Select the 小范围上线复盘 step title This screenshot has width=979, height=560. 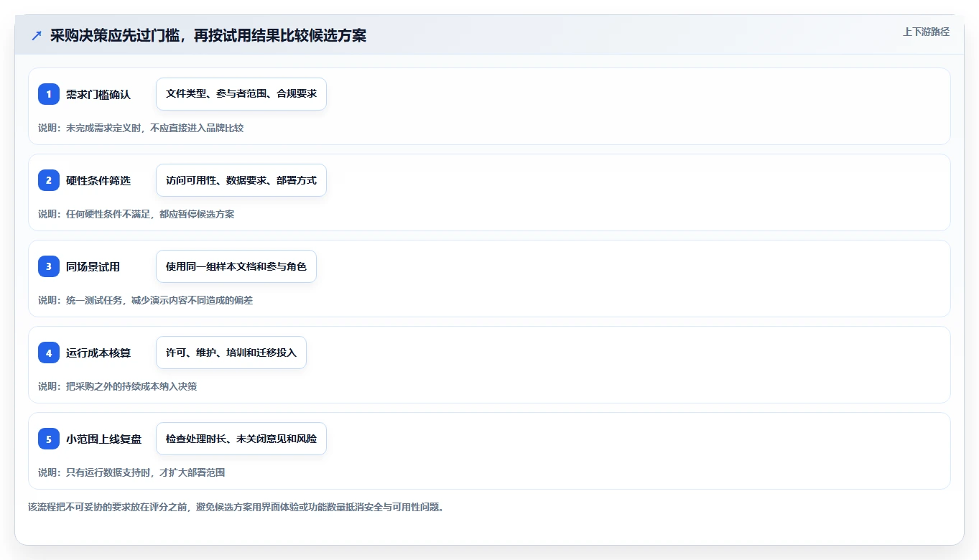pyautogui.click(x=104, y=439)
